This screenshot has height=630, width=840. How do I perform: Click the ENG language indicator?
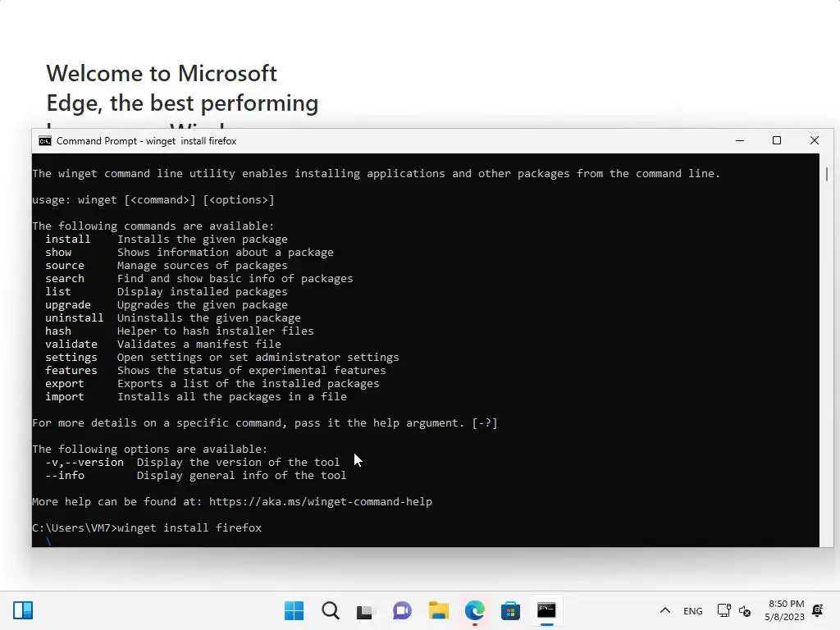pos(692,610)
